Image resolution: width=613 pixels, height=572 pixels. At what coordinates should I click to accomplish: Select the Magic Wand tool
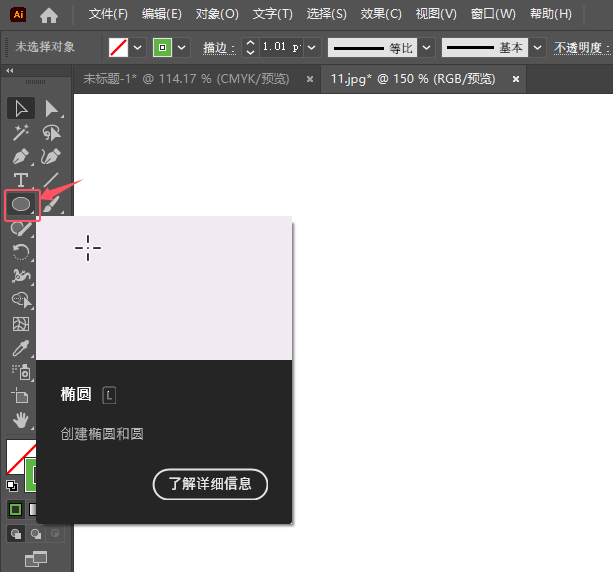coord(20,133)
